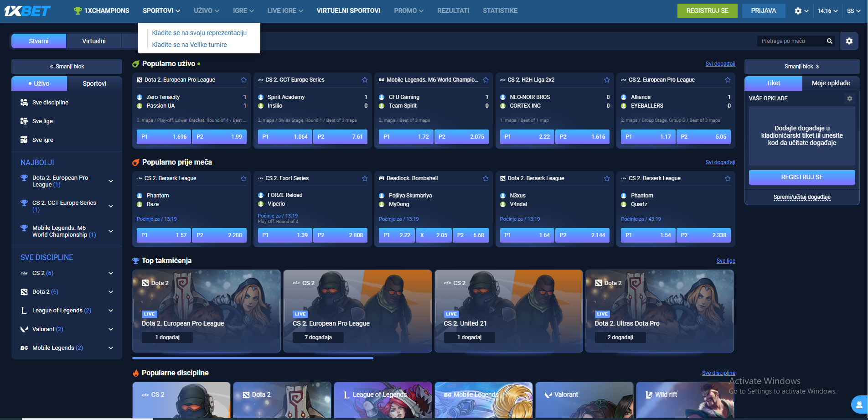Switch to the Virtuelni tab
The image size is (868, 420).
click(94, 41)
